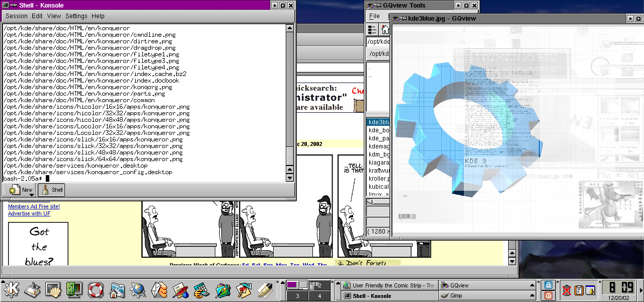Click the red logout power icon
The image size is (644, 302).
pyautogui.click(x=547, y=295)
